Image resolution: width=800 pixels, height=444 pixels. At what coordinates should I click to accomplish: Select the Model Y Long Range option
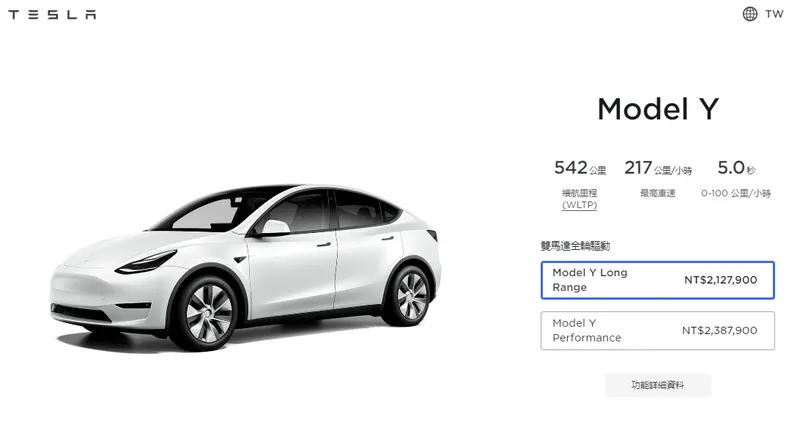coord(657,280)
